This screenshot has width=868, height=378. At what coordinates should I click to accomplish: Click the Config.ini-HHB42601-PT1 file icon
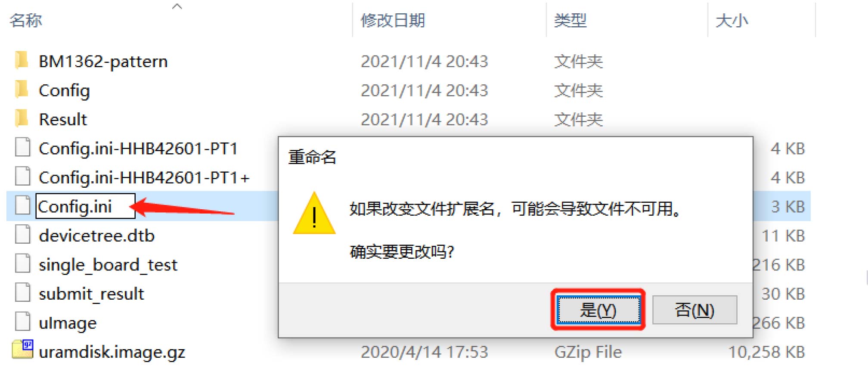[22, 147]
